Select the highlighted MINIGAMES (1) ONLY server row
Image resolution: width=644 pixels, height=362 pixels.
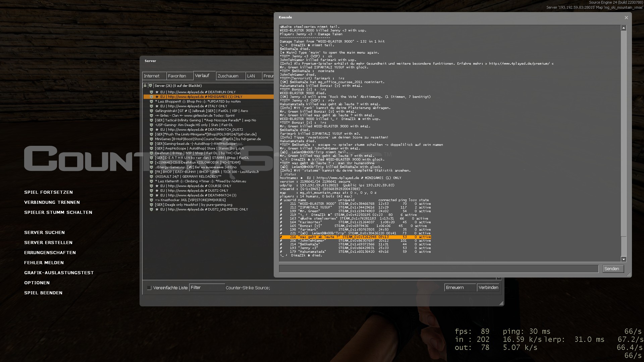pos(208,97)
